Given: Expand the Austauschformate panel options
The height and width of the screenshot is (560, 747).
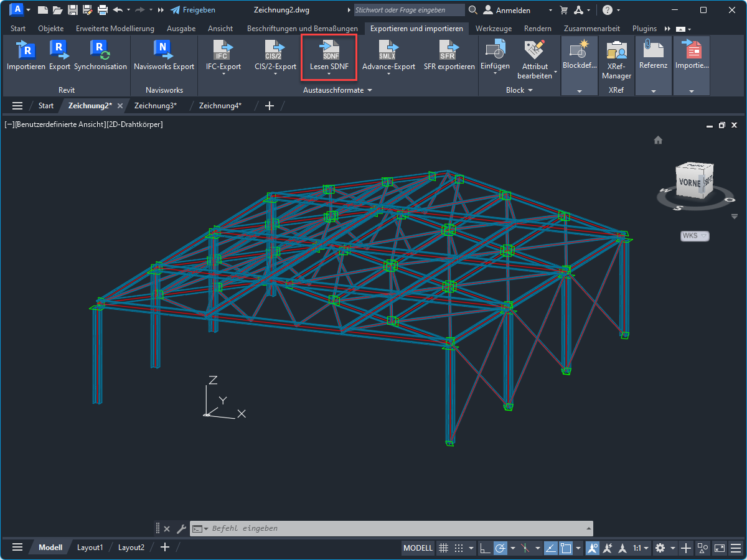Looking at the screenshot, I should tap(369, 90).
